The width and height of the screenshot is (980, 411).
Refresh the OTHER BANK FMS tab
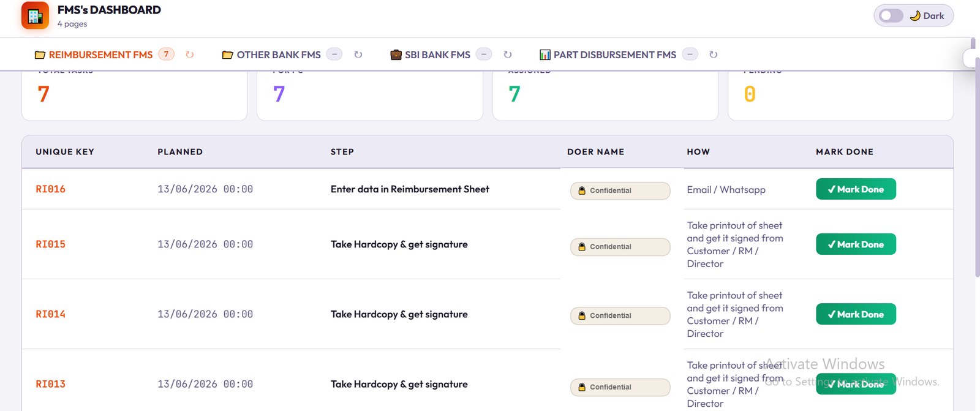(x=358, y=55)
